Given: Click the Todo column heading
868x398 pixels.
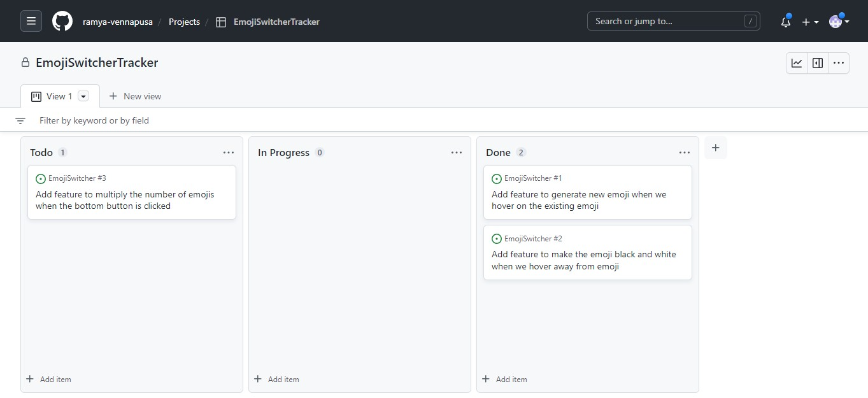Looking at the screenshot, I should pos(41,152).
